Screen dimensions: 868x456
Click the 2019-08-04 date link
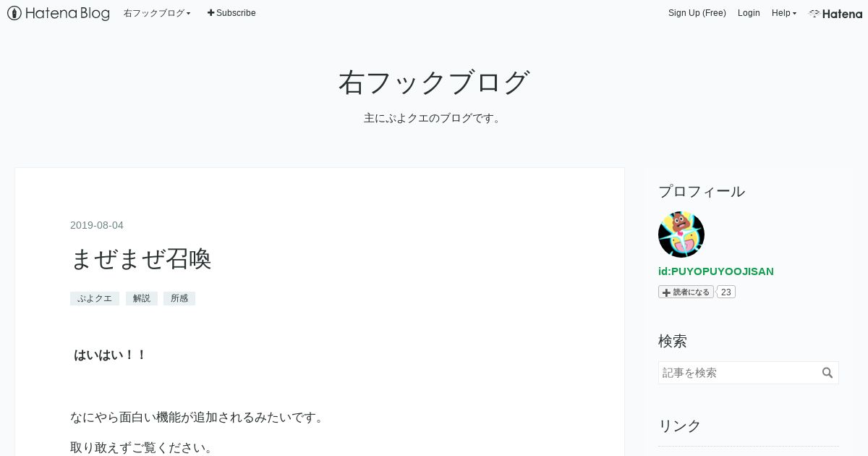[97, 225]
